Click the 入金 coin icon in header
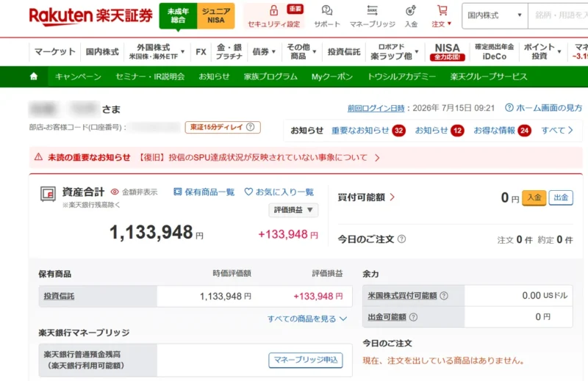Screen dimensions: 588x381 tap(411, 10)
